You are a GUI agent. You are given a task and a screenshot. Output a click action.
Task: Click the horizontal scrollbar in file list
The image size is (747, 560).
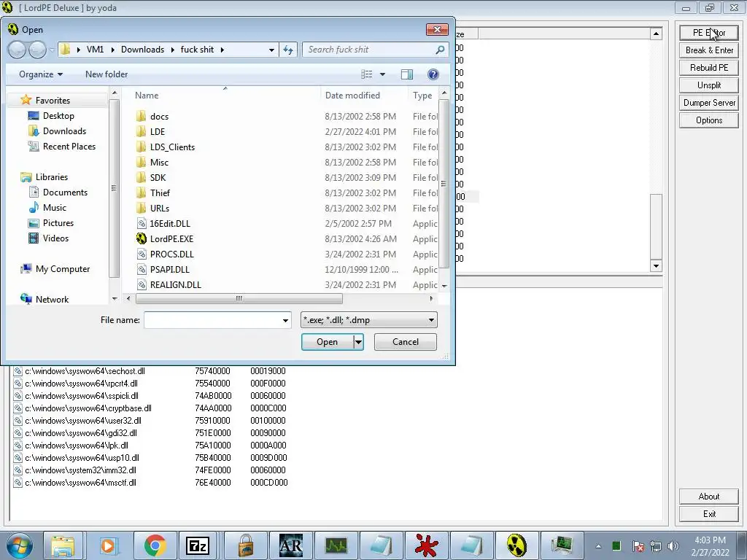coord(239,298)
